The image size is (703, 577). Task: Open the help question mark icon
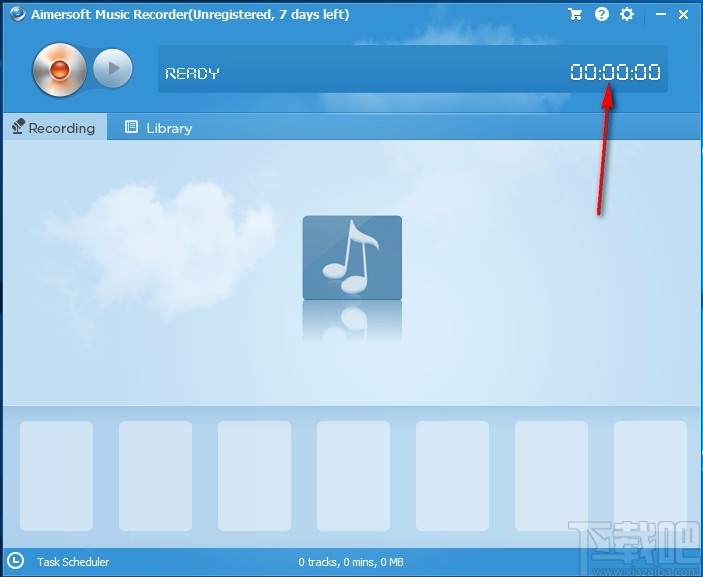click(601, 14)
